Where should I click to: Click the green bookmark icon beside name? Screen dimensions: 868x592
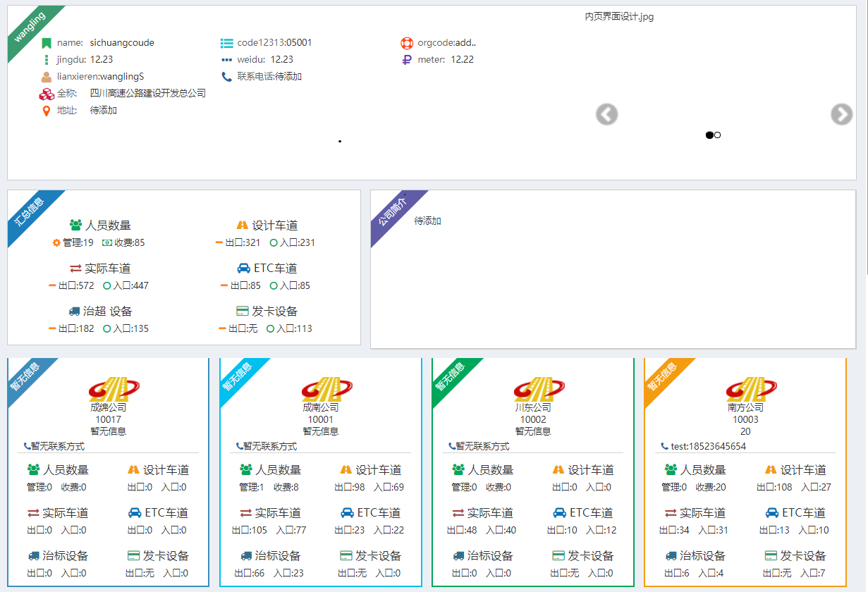47,43
